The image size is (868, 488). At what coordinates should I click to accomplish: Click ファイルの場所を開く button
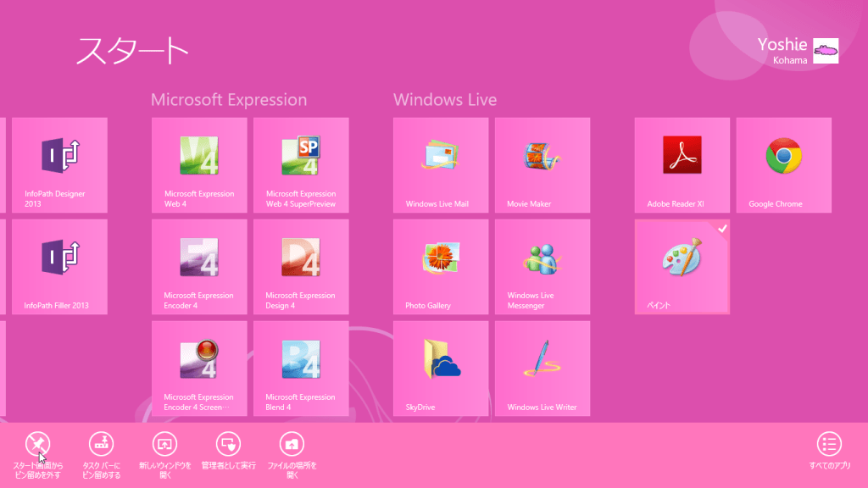tap(292, 455)
